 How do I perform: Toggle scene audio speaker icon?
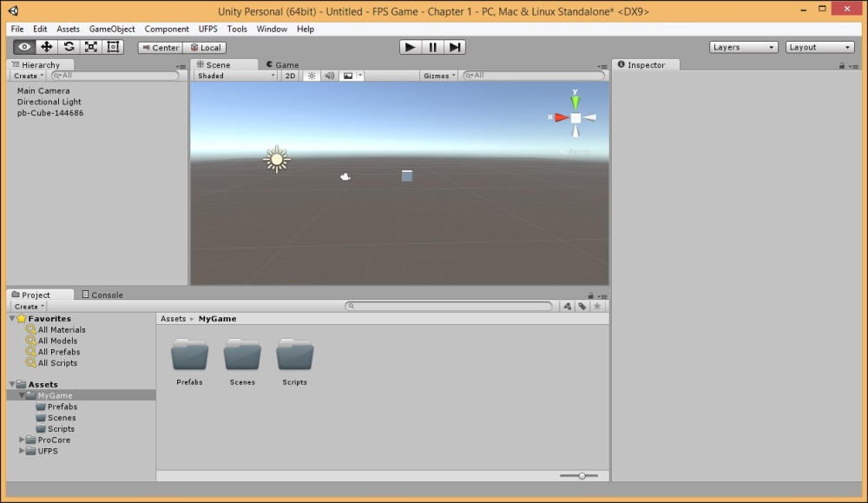click(329, 76)
